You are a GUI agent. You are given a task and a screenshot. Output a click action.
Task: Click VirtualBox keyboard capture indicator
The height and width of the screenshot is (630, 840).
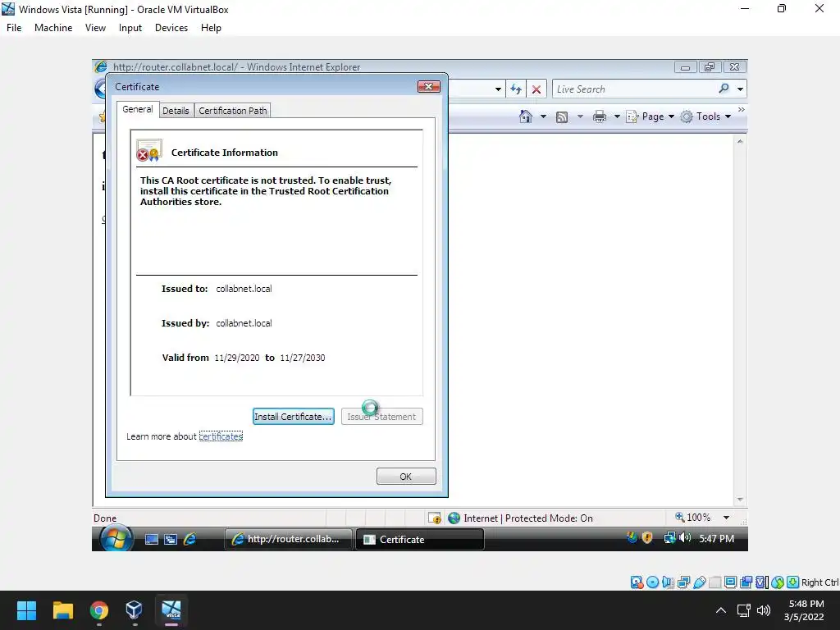tap(793, 582)
